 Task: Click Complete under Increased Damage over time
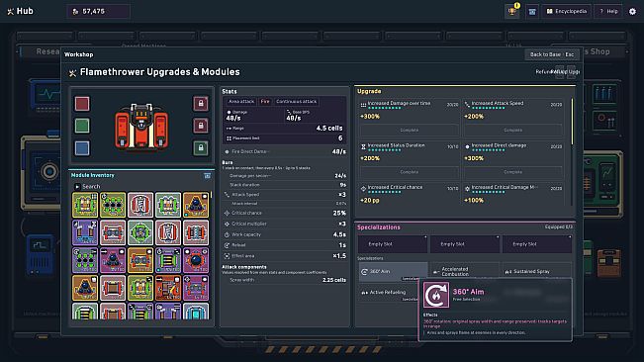[x=410, y=131]
